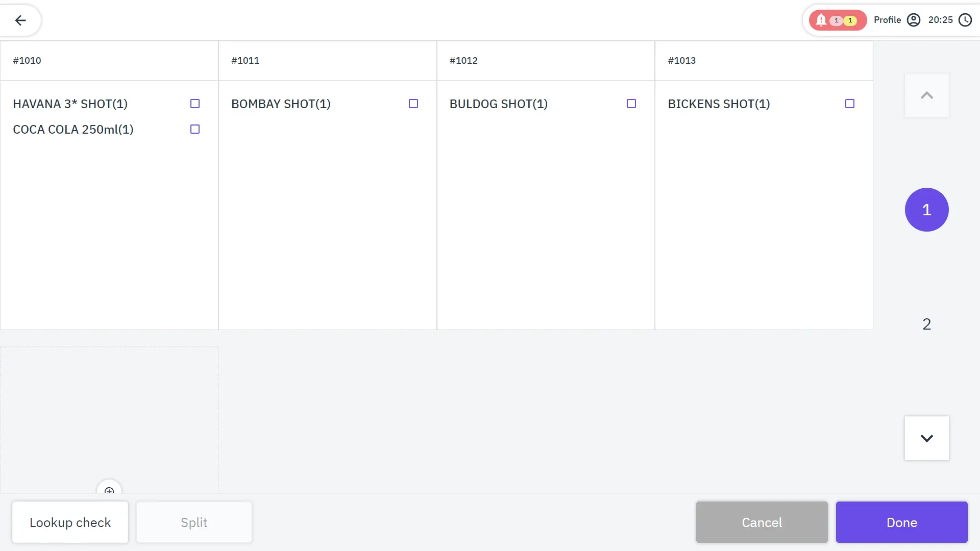Screen dimensions: 980x551
Task: Collapse scroll down chevron arrow
Action: (927, 438)
